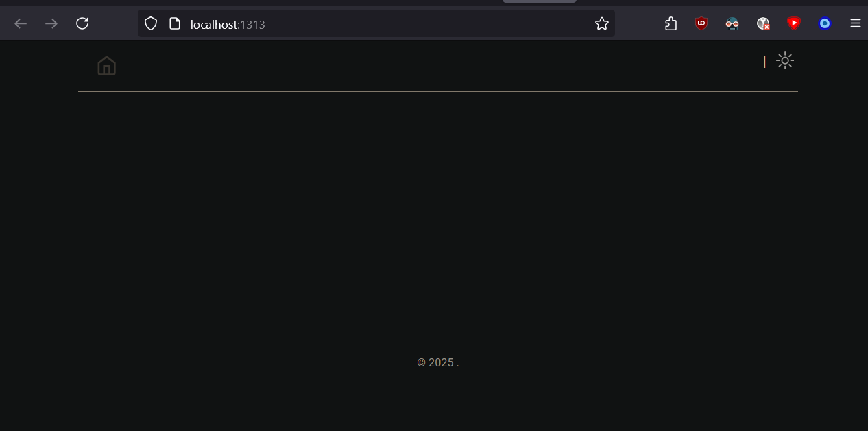Click the blue circle extension icon
The width and height of the screenshot is (868, 431).
click(x=825, y=23)
